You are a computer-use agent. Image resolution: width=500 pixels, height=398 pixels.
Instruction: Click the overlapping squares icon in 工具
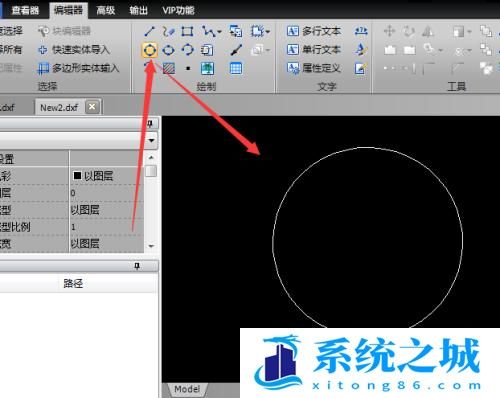(486, 31)
